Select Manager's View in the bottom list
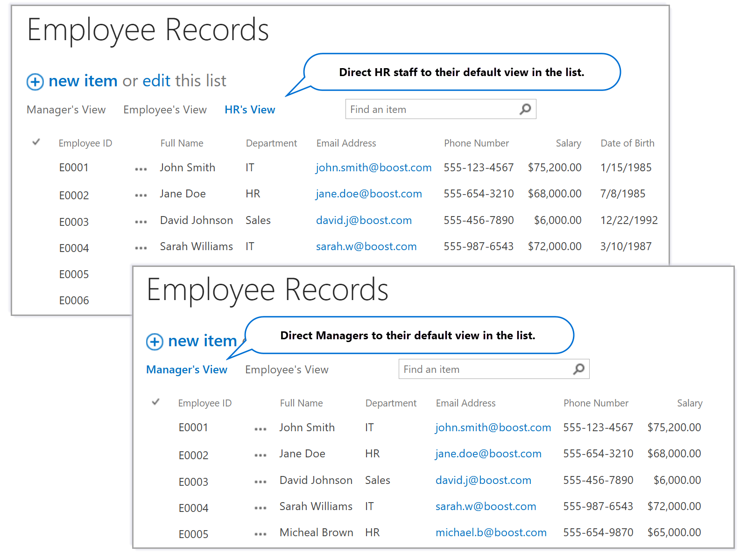The width and height of the screenshot is (747, 560). click(x=187, y=370)
